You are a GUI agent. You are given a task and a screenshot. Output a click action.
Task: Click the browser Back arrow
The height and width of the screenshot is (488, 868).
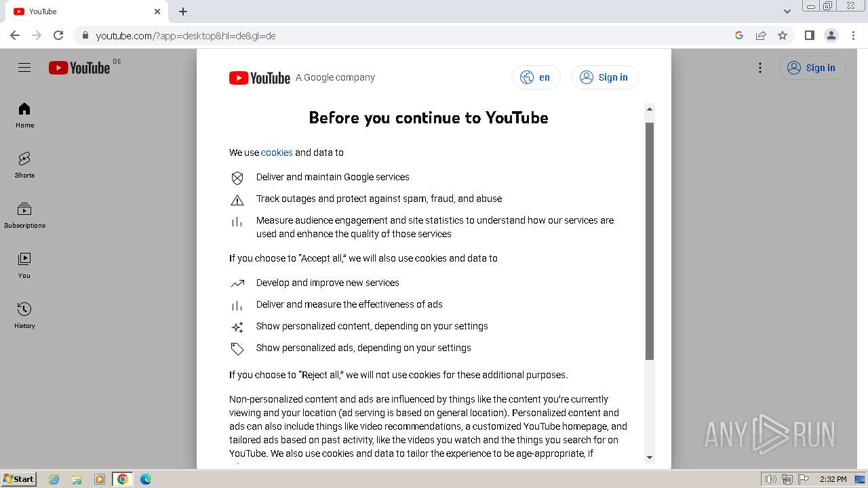coord(15,35)
